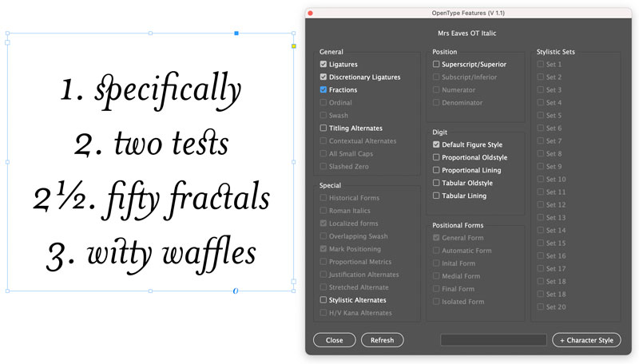Image resolution: width=639 pixels, height=364 pixels.
Task: Click the Set 14 checkbox
Action: [x=541, y=230]
